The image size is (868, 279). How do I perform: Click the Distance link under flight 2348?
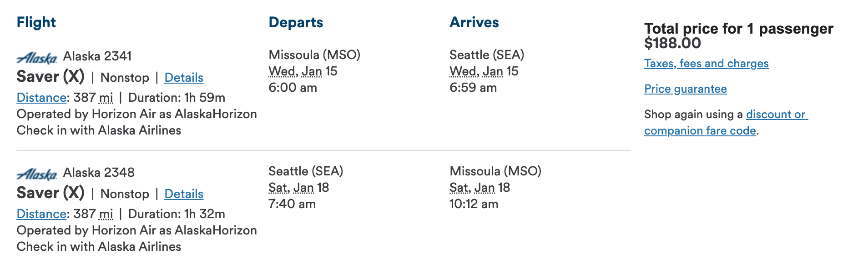pos(41,214)
